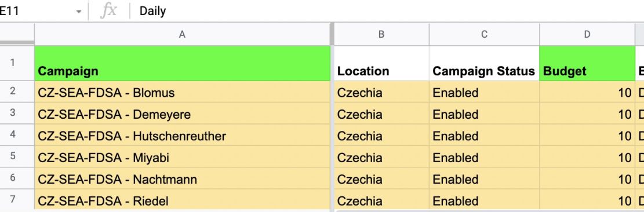644x212 pixels.
Task: Click the Enabled cell in the Nachtmann row
Action: coord(484,179)
